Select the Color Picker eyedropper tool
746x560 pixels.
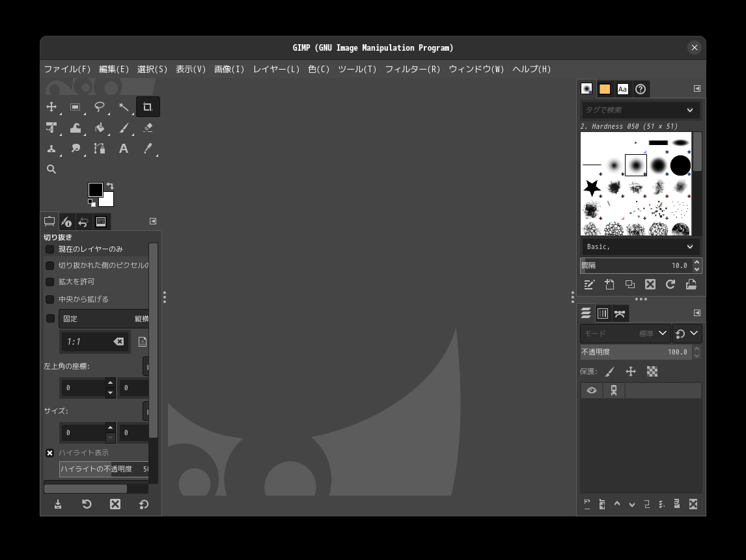(x=148, y=148)
